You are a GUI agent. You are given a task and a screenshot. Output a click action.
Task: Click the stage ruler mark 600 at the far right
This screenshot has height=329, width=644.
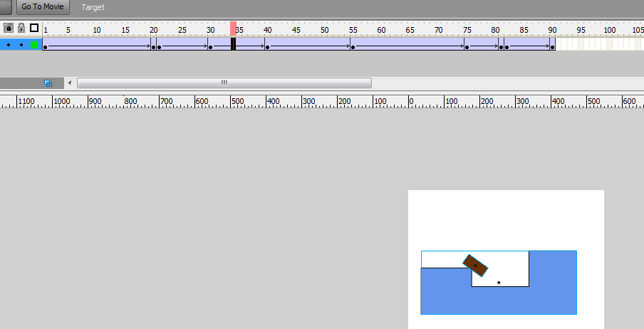629,101
